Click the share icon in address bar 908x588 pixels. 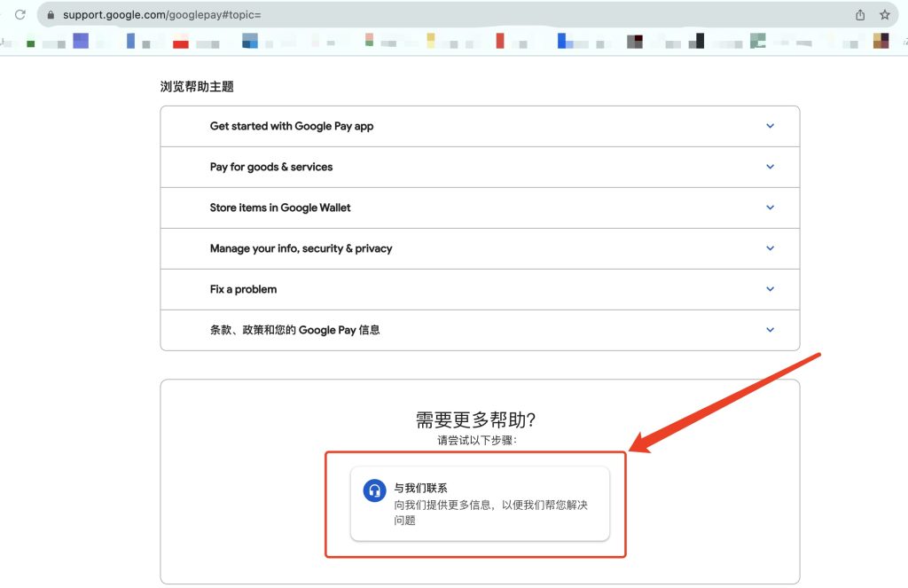click(860, 15)
